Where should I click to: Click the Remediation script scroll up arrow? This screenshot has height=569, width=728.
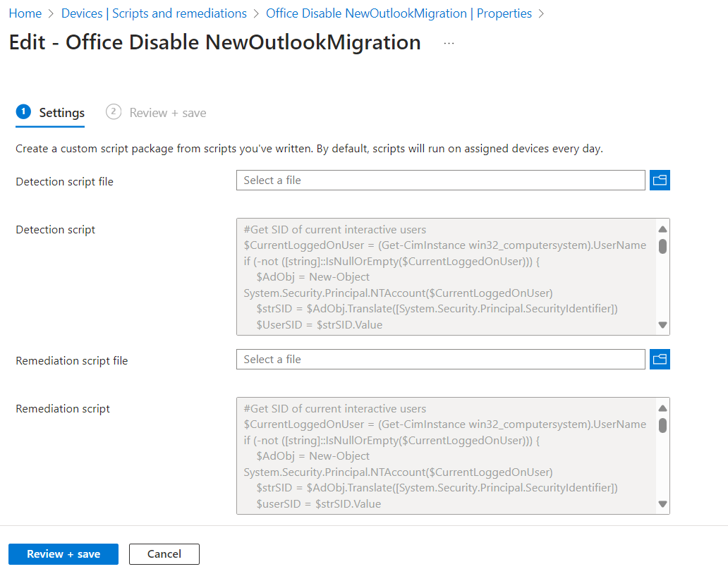[x=662, y=408]
